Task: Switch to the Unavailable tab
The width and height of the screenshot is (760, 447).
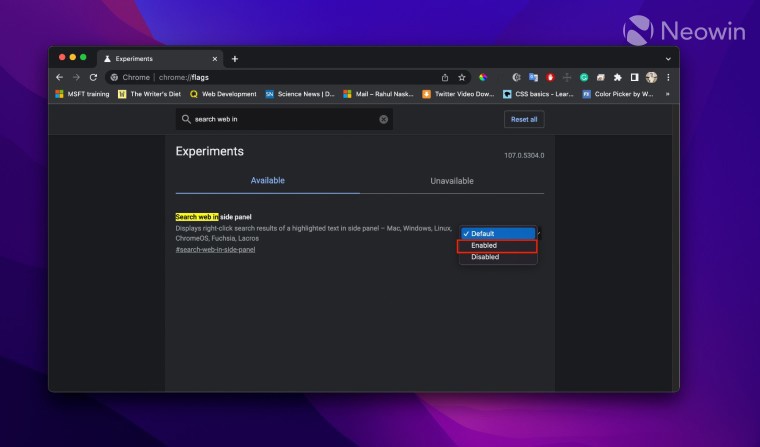Action: 452,181
